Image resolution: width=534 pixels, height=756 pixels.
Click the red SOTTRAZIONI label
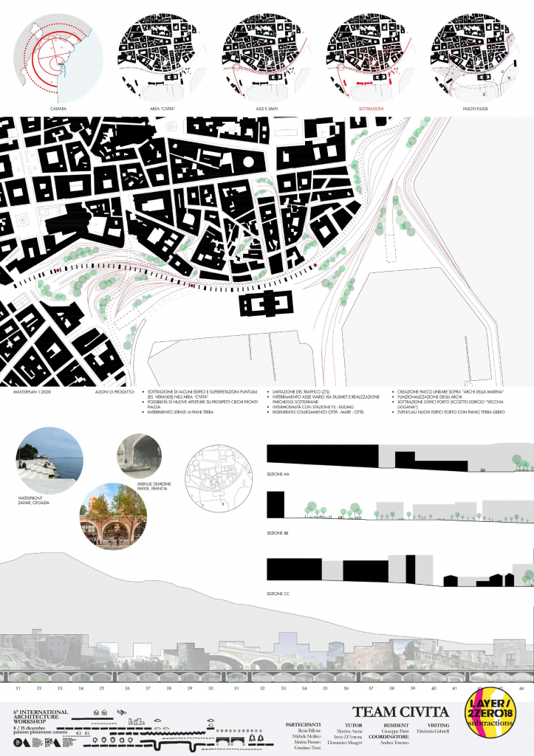(x=370, y=109)
